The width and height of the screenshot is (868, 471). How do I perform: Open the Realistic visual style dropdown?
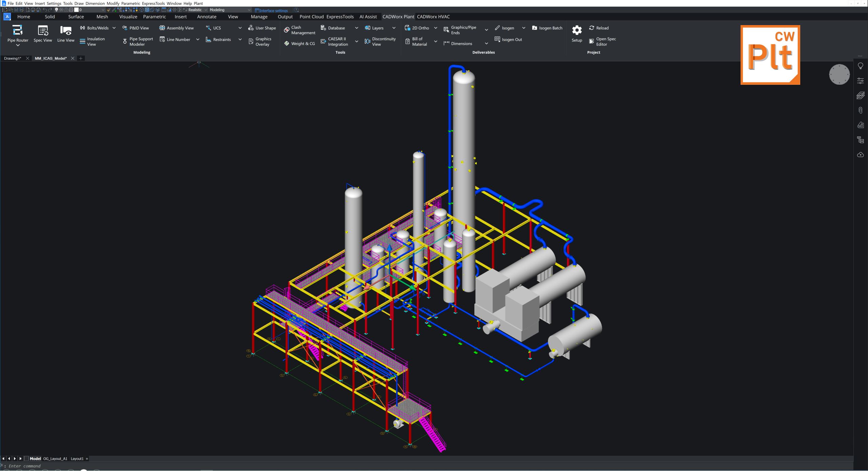pyautogui.click(x=205, y=10)
